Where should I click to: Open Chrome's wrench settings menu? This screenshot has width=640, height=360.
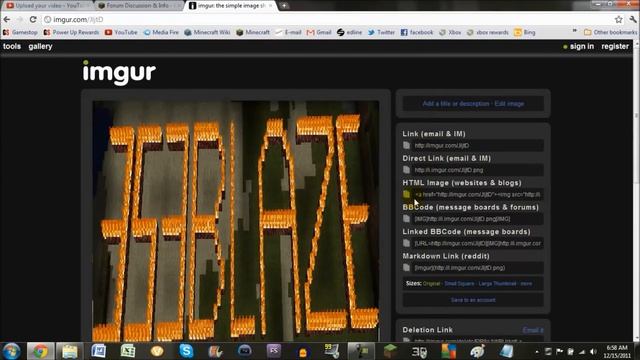coord(633,20)
